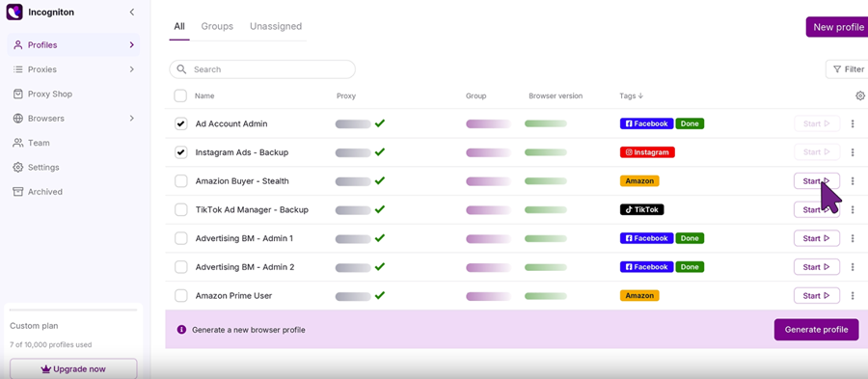Open three-dot menu for Amazon Prime User
The height and width of the screenshot is (379, 868).
[853, 296]
